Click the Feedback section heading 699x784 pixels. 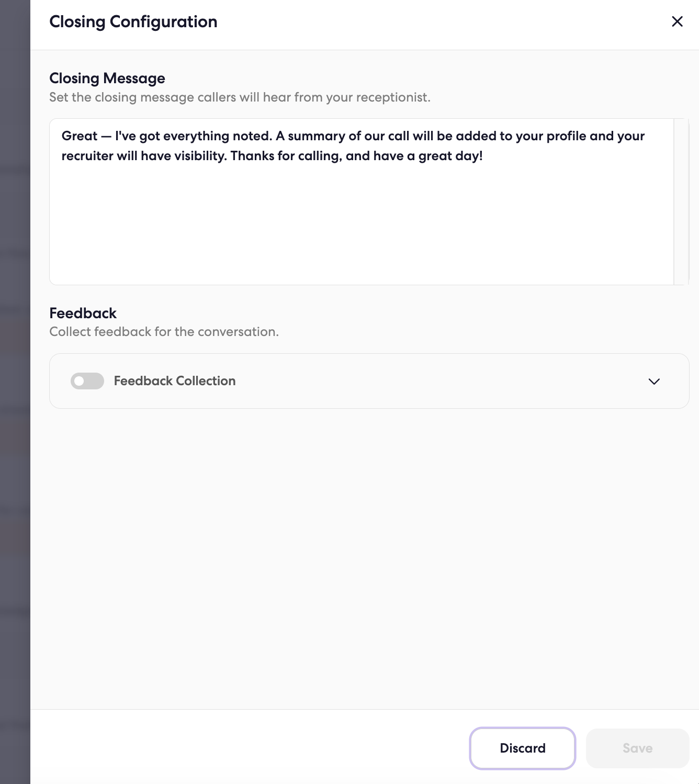[83, 313]
